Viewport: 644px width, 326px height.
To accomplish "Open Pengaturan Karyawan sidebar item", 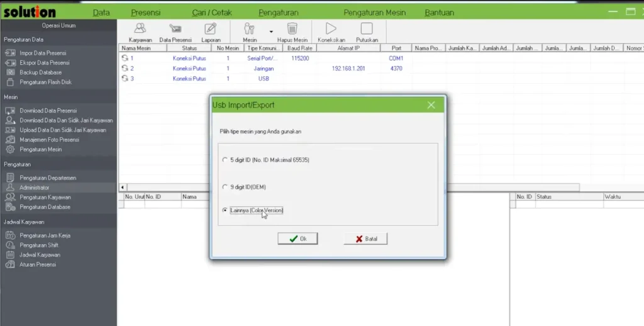I will (x=45, y=198).
